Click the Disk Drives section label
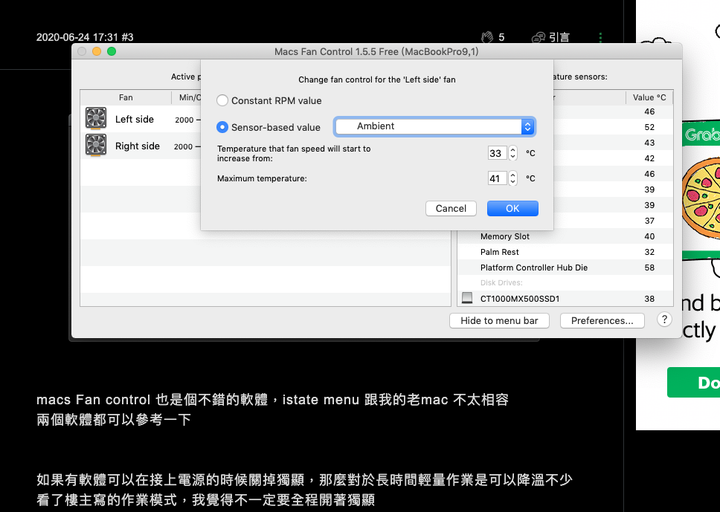 501,282
